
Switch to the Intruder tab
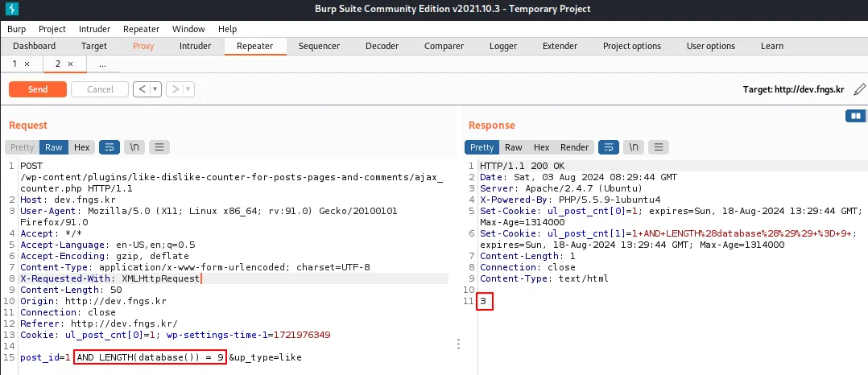pyautogui.click(x=195, y=46)
